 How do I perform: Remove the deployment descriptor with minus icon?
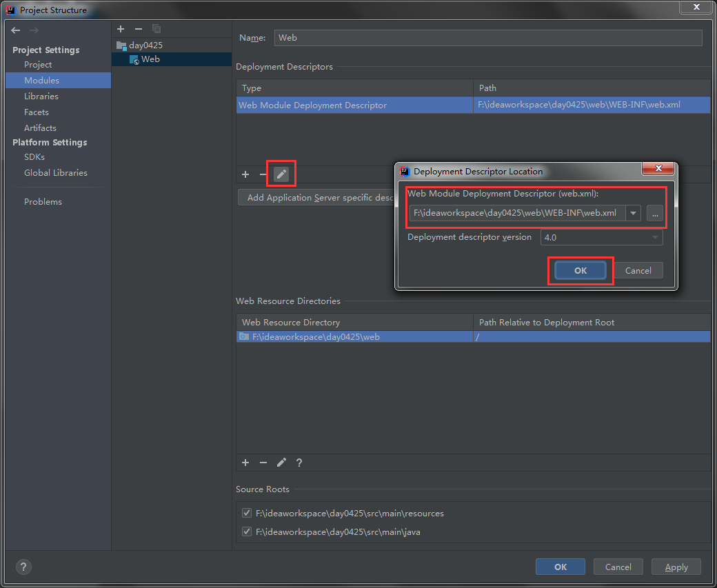click(263, 174)
